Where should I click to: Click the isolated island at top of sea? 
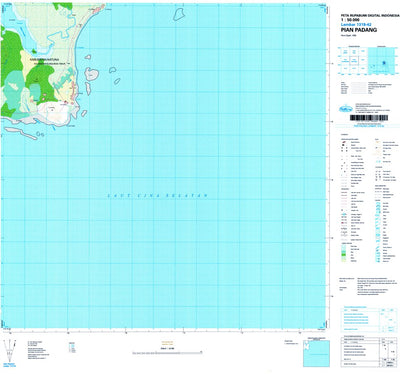pos(179,14)
